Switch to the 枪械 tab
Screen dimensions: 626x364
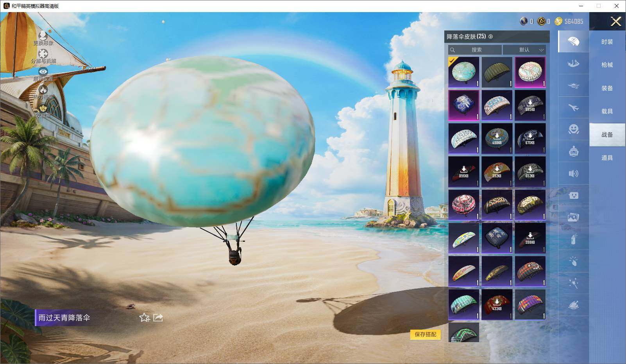coord(607,65)
